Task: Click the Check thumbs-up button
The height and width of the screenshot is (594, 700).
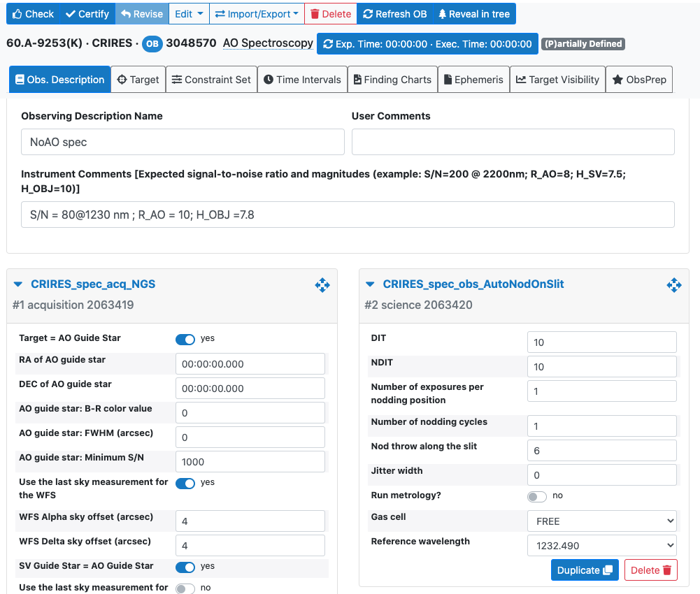Action: (x=32, y=14)
